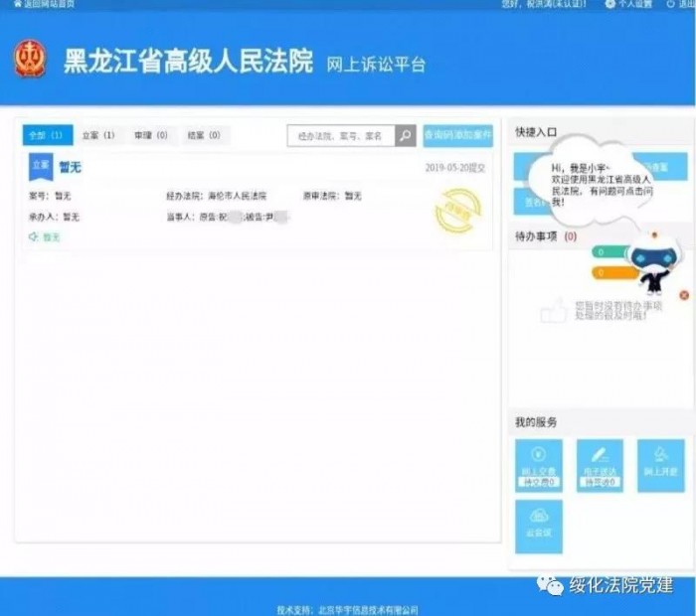Select the 审理 (0) tab
Image resolution: width=696 pixels, height=616 pixels.
[151, 135]
